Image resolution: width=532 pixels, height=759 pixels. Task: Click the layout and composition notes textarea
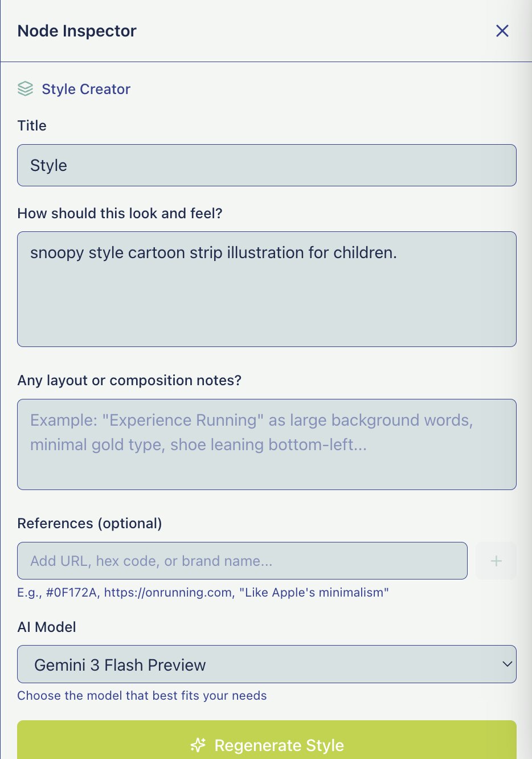[267, 444]
